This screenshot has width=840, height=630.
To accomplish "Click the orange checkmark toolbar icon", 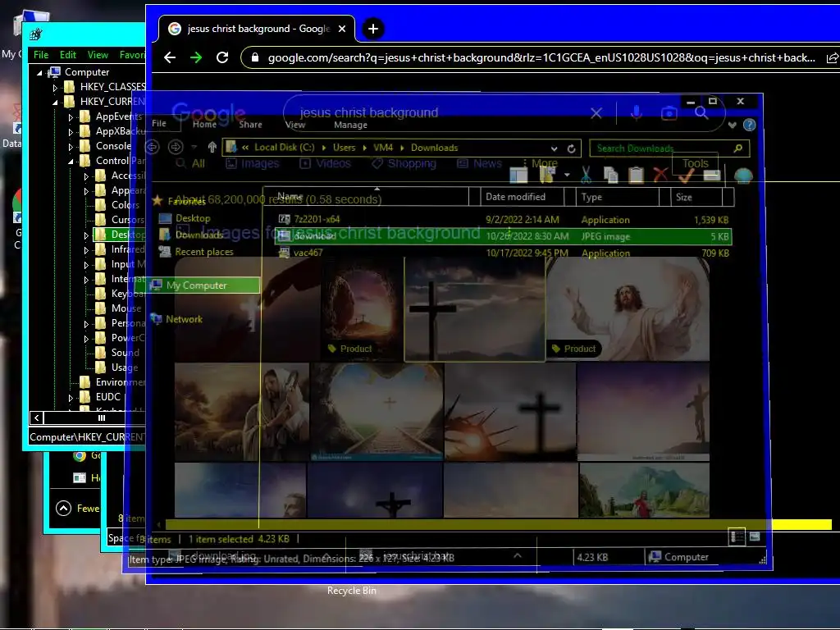I will coord(686,175).
